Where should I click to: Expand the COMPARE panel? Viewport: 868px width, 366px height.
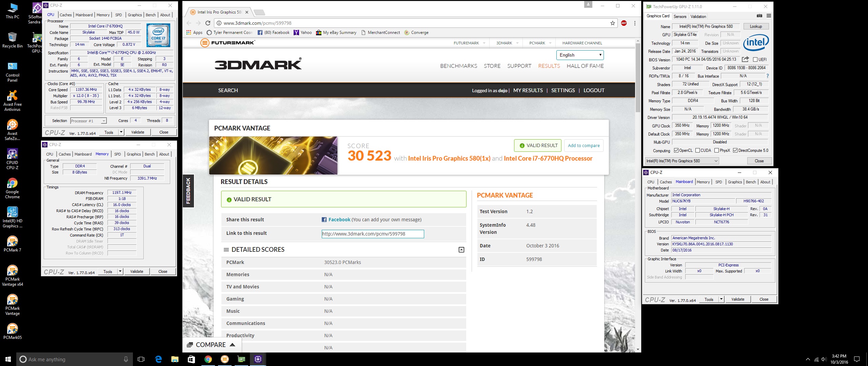click(212, 345)
